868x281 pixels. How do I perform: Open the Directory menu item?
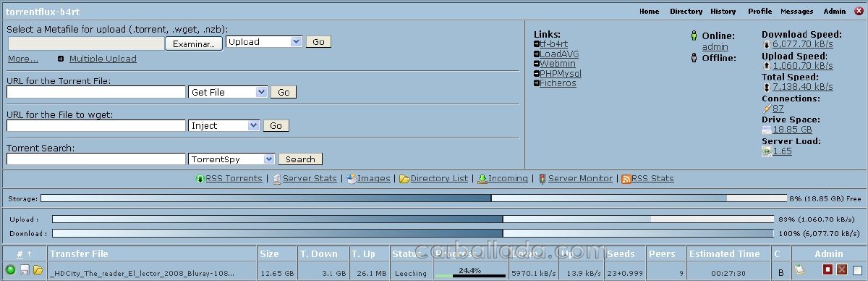click(x=686, y=11)
